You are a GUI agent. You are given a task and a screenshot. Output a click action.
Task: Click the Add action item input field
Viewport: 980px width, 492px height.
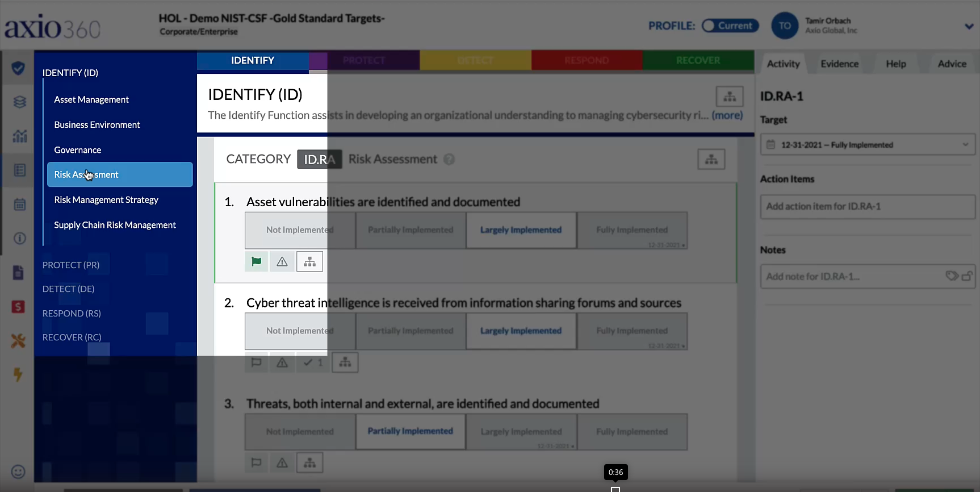[868, 207]
